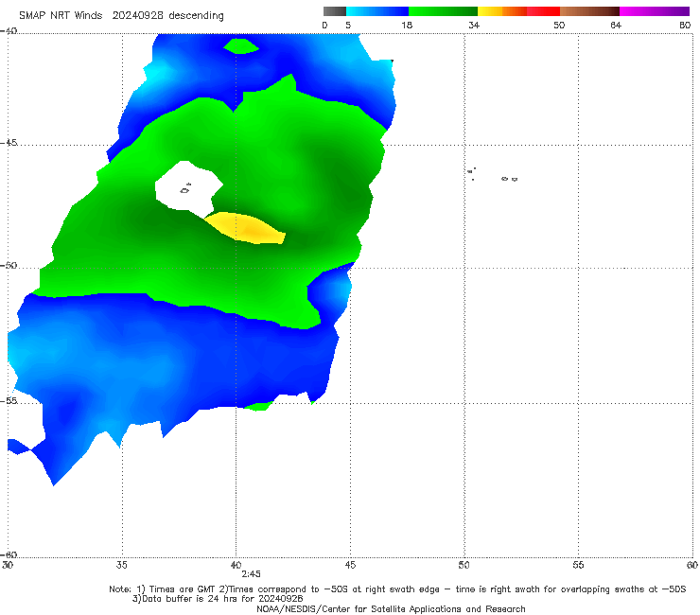Click the island outlines near longitude 52
The image size is (700, 615).
[509, 179]
